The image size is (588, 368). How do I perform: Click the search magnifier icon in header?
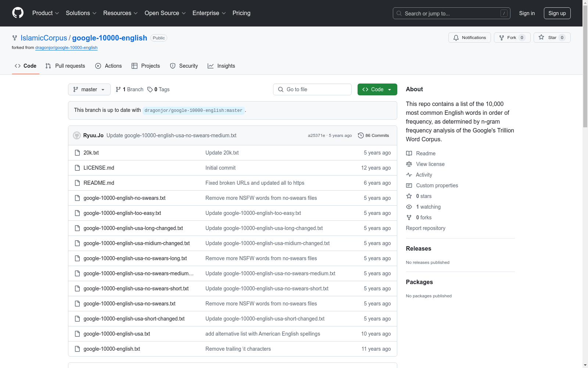pos(399,13)
